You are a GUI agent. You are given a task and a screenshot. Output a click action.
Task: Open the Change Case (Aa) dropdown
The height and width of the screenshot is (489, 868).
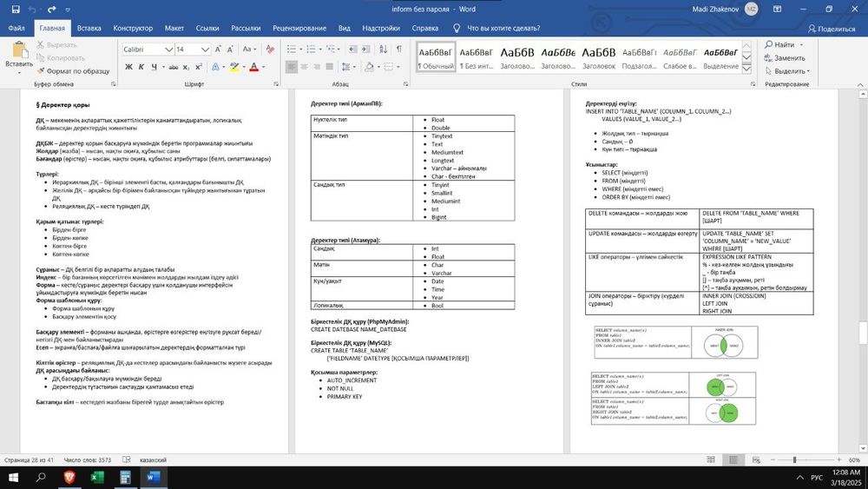point(250,50)
